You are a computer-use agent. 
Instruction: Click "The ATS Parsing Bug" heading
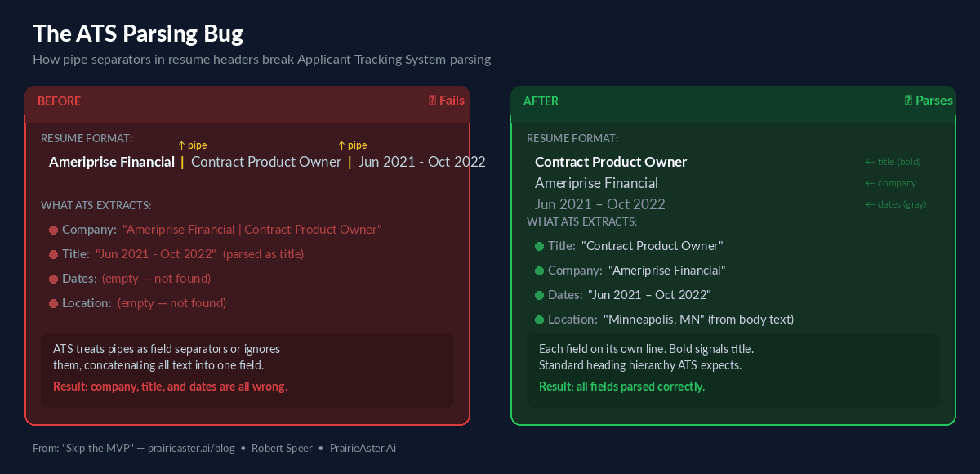click(x=138, y=34)
